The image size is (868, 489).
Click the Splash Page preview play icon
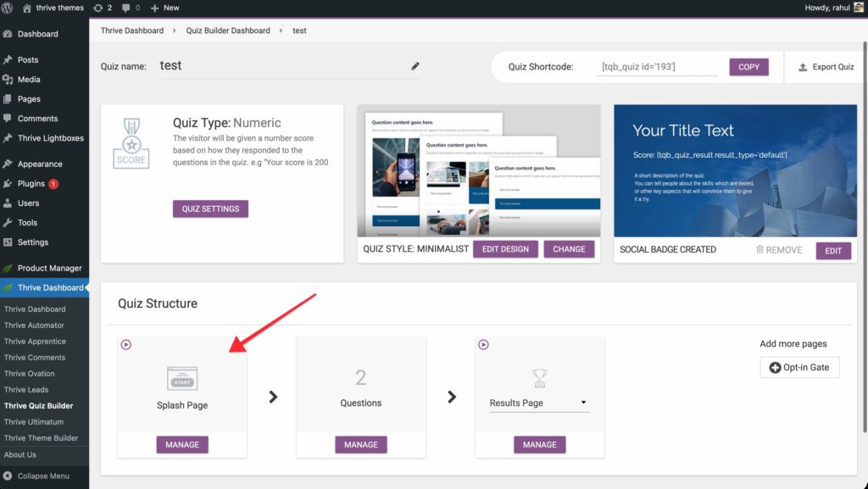[x=126, y=345]
